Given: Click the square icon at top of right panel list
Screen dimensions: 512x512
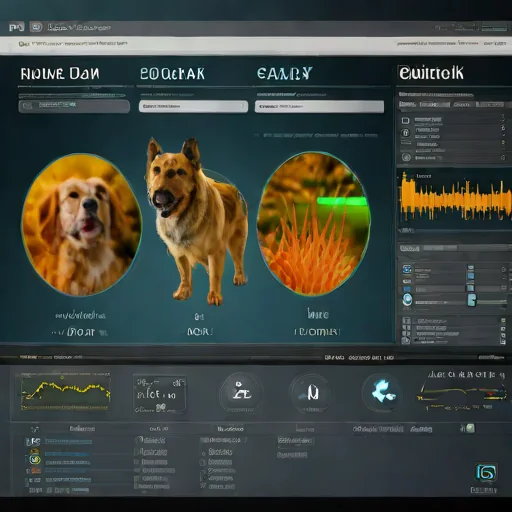Looking at the screenshot, I should [x=405, y=120].
